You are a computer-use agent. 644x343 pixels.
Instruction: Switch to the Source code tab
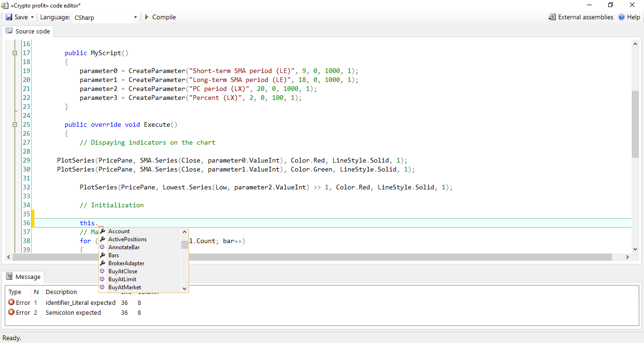(x=28, y=31)
